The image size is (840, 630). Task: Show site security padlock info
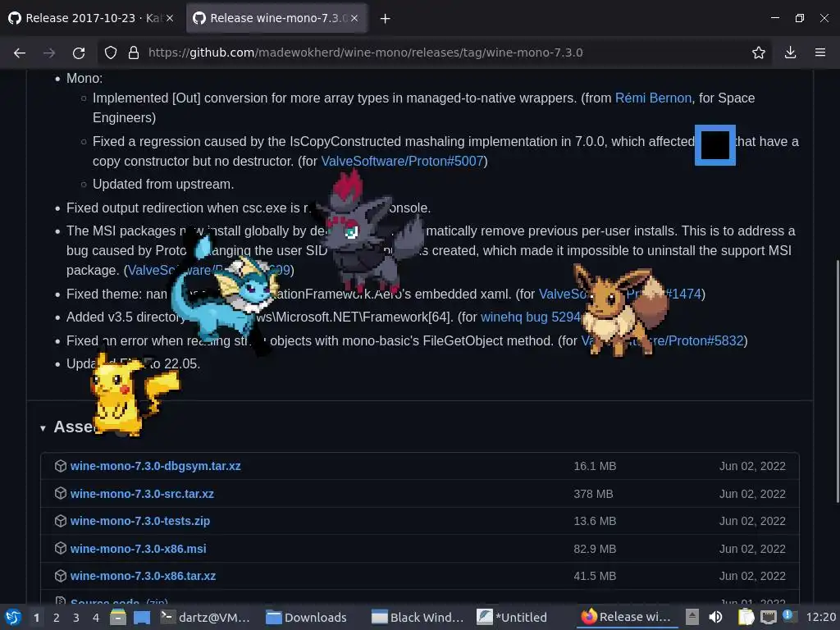click(134, 52)
